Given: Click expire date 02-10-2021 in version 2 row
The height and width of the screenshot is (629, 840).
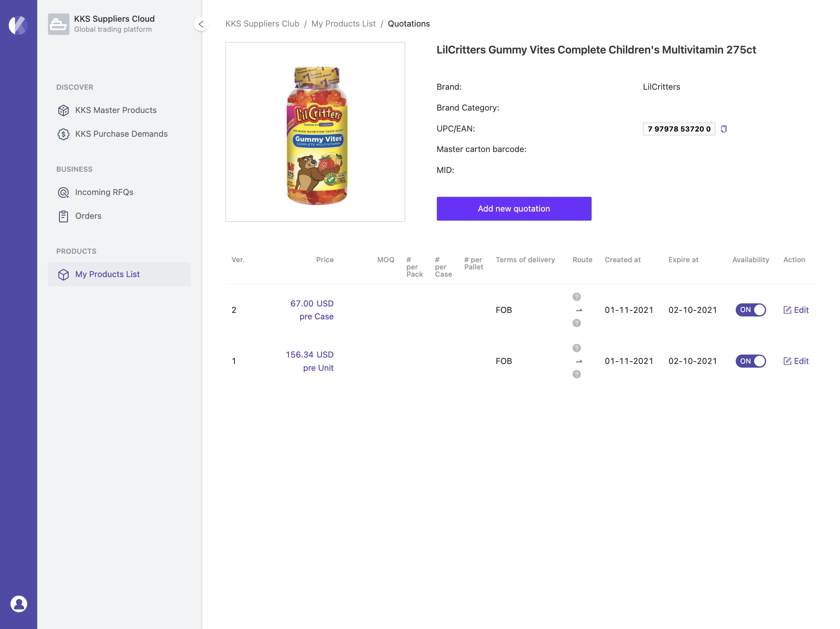Looking at the screenshot, I should pyautogui.click(x=693, y=310).
